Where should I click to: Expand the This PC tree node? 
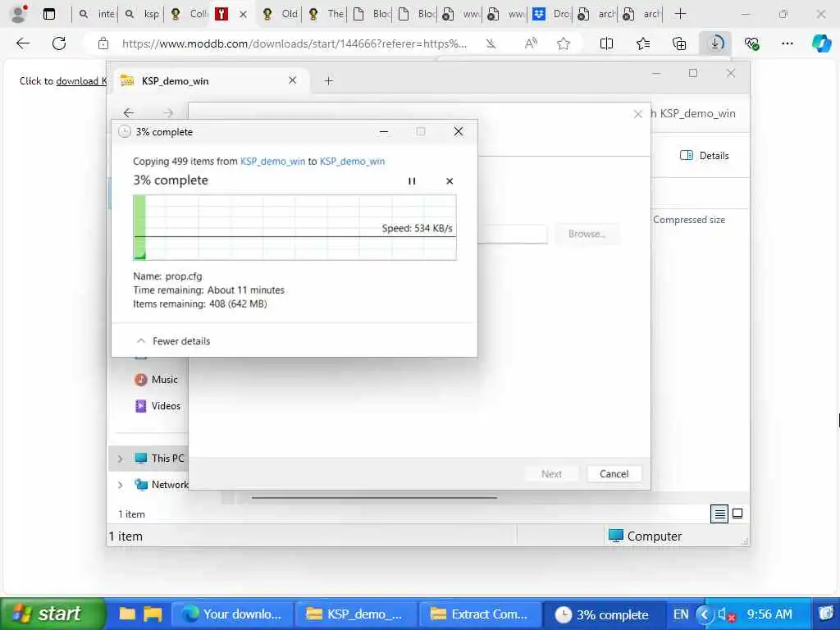(x=120, y=459)
